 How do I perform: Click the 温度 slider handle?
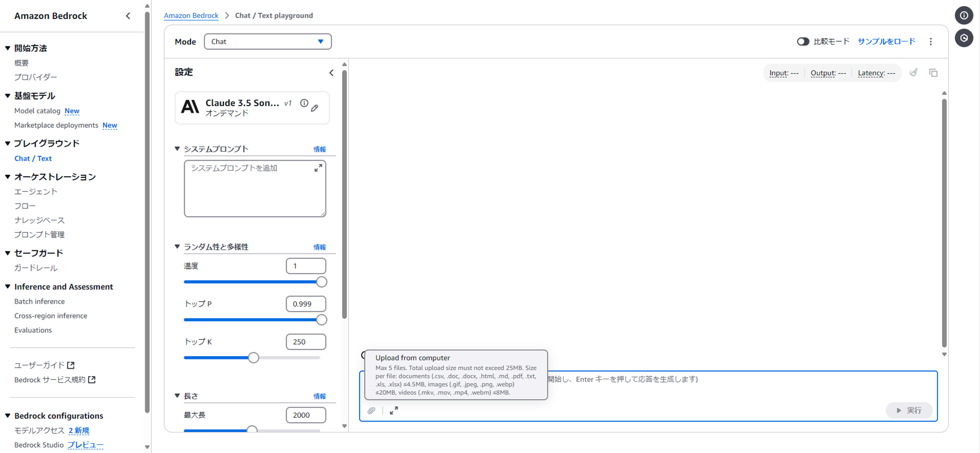coord(321,282)
